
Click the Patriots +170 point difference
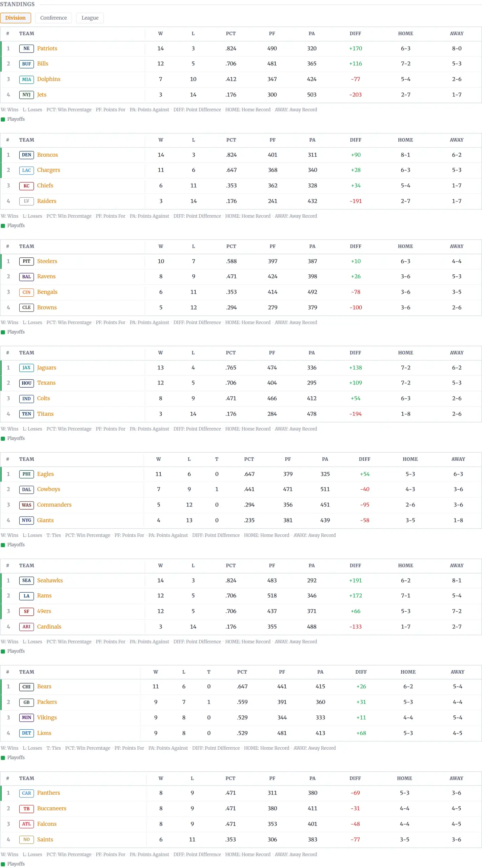pos(356,48)
